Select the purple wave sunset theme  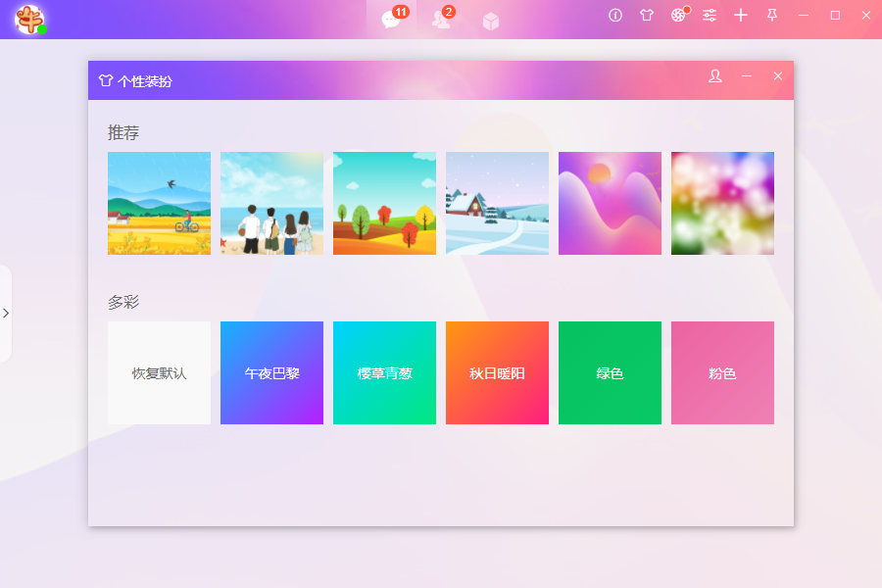point(610,203)
